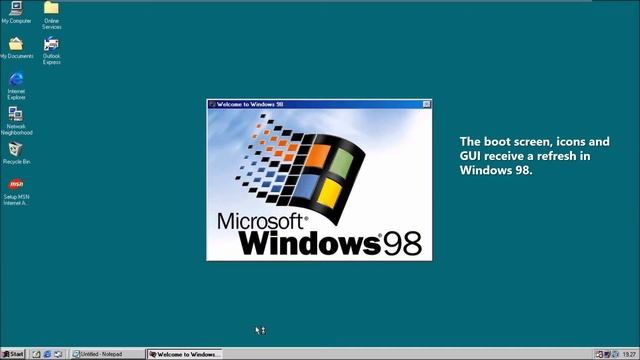640x360 pixels.
Task: Click the Welcome to Windows 98 title bar
Action: click(x=319, y=104)
